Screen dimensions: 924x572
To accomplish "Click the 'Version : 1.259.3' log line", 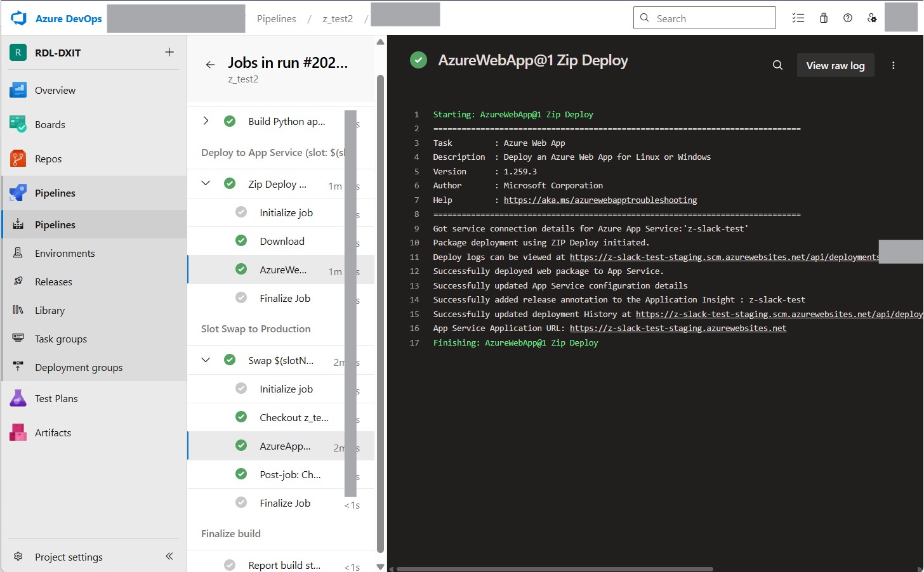I will pos(485,171).
